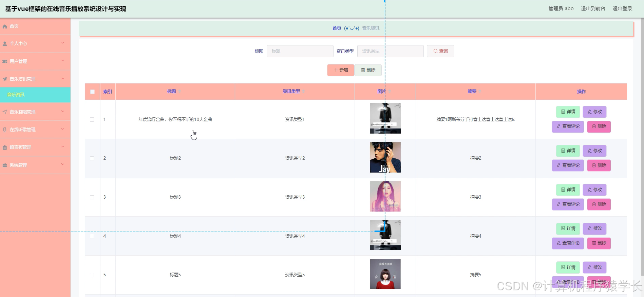Click the 查询 search button
This screenshot has height=297, width=644.
click(x=440, y=51)
